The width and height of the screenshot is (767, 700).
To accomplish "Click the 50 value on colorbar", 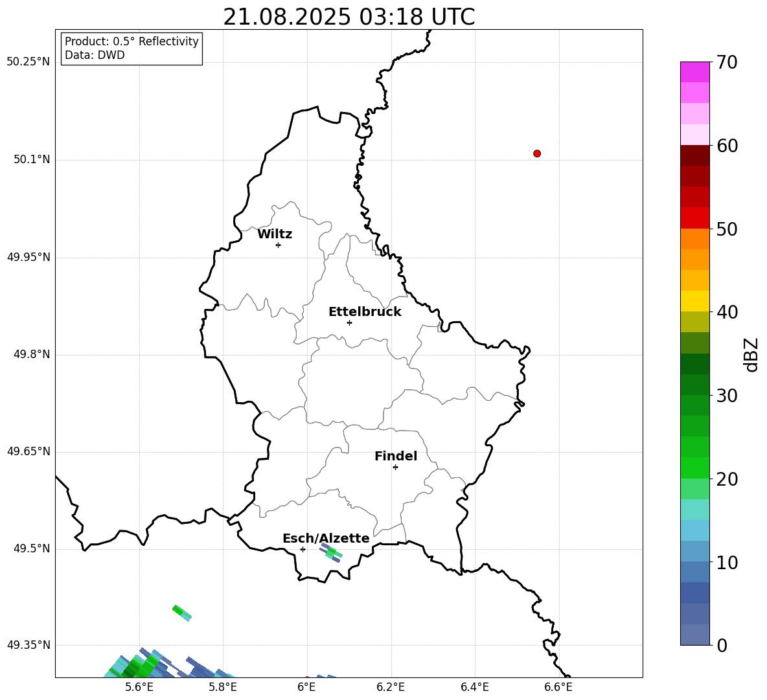I will (x=727, y=229).
